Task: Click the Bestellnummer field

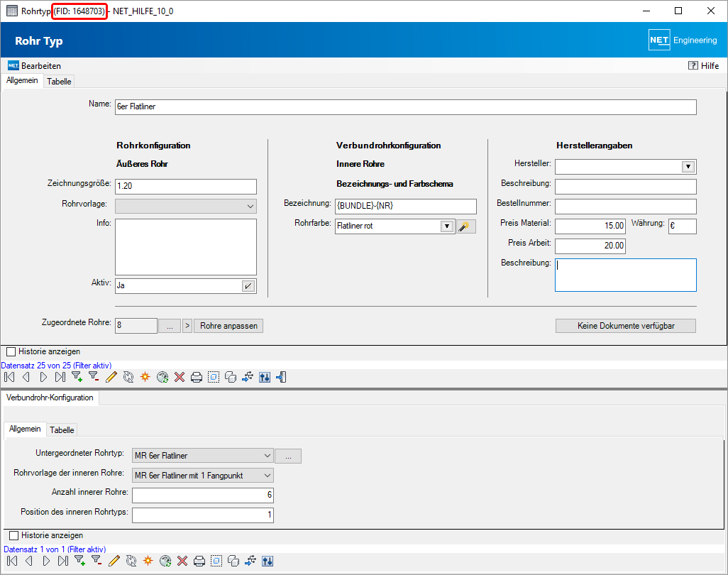Action: tap(626, 207)
